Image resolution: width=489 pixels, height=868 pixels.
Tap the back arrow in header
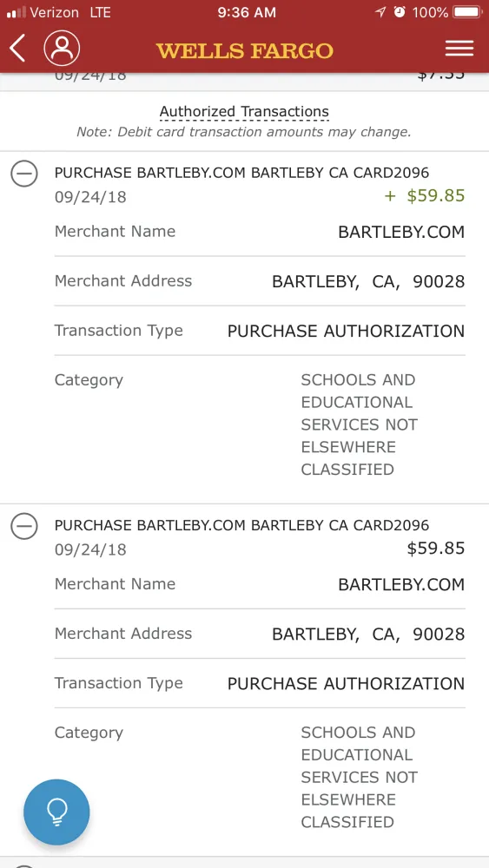click(x=17, y=48)
